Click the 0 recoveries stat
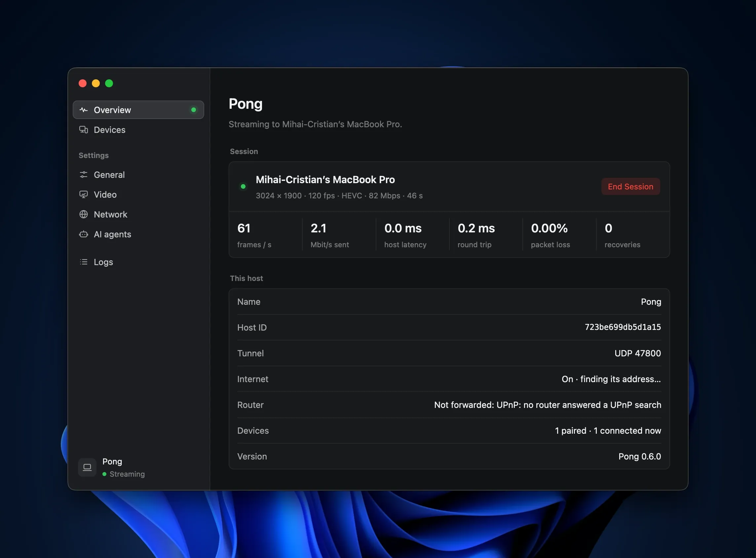Screen dimensions: 756x558 [632, 235]
